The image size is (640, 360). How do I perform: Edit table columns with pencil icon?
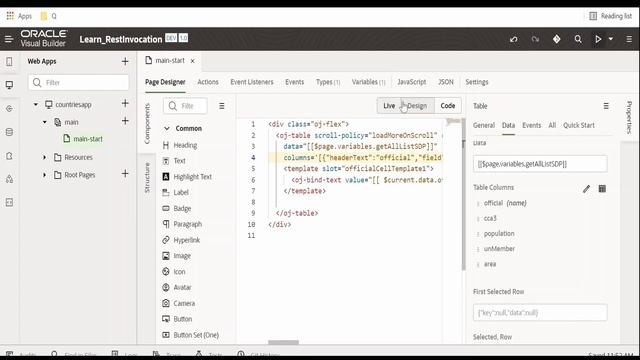tap(586, 189)
